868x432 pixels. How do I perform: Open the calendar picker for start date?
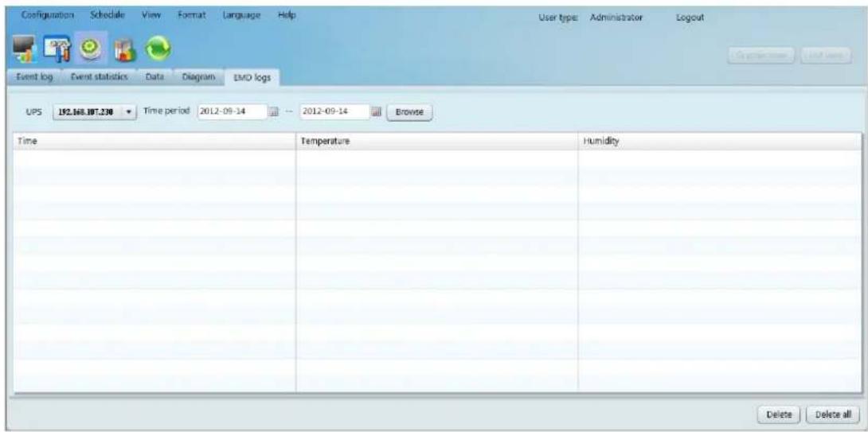click(x=273, y=112)
